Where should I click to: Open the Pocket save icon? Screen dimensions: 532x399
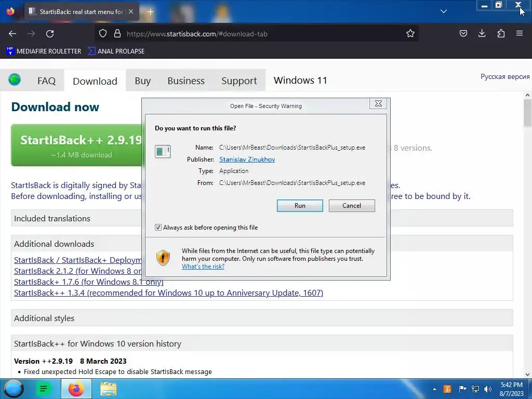[x=463, y=34]
